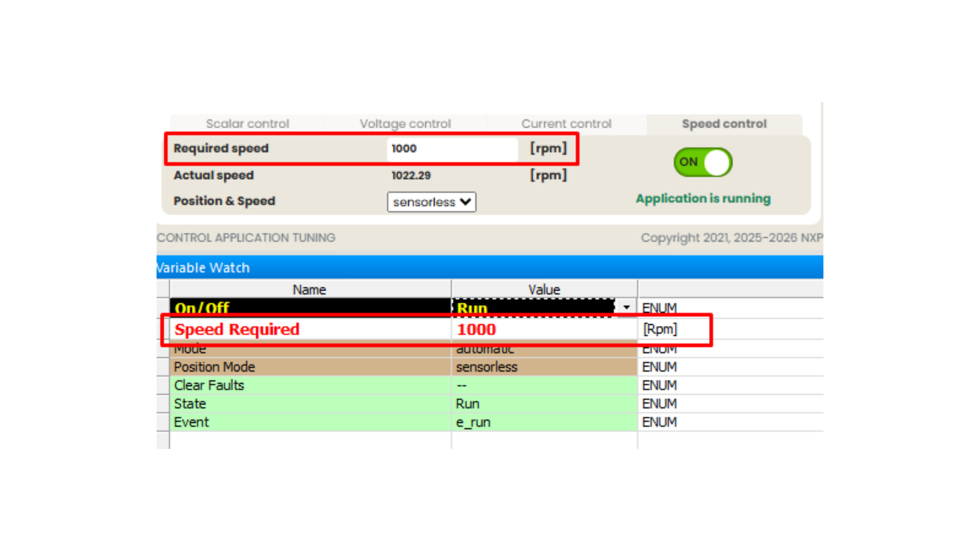
Task: Click the Actual speed value 1022.29
Action: pos(411,176)
